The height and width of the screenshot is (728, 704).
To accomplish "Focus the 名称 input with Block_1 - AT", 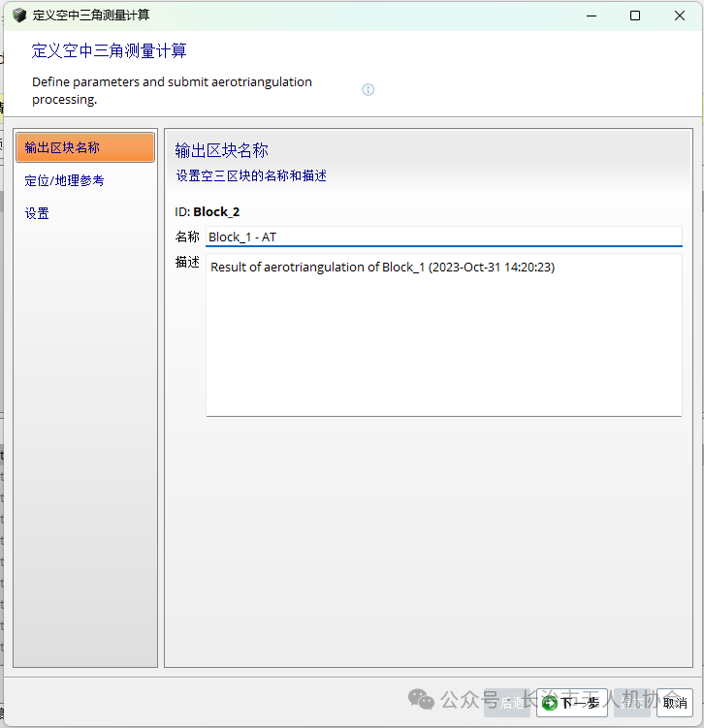I will coord(444,237).
